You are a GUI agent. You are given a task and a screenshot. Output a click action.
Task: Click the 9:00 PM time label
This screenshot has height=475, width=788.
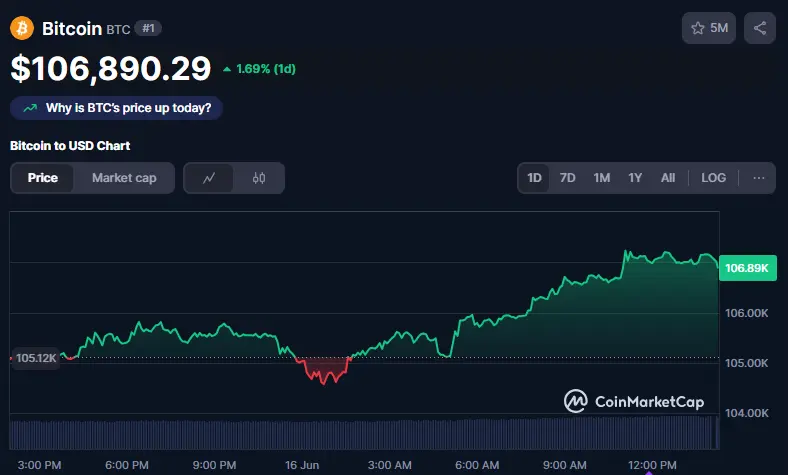pos(215,465)
